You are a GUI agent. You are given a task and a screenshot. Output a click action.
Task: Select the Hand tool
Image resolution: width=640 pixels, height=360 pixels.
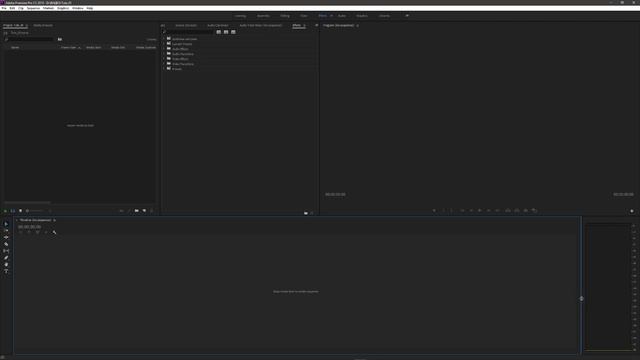coord(6,264)
